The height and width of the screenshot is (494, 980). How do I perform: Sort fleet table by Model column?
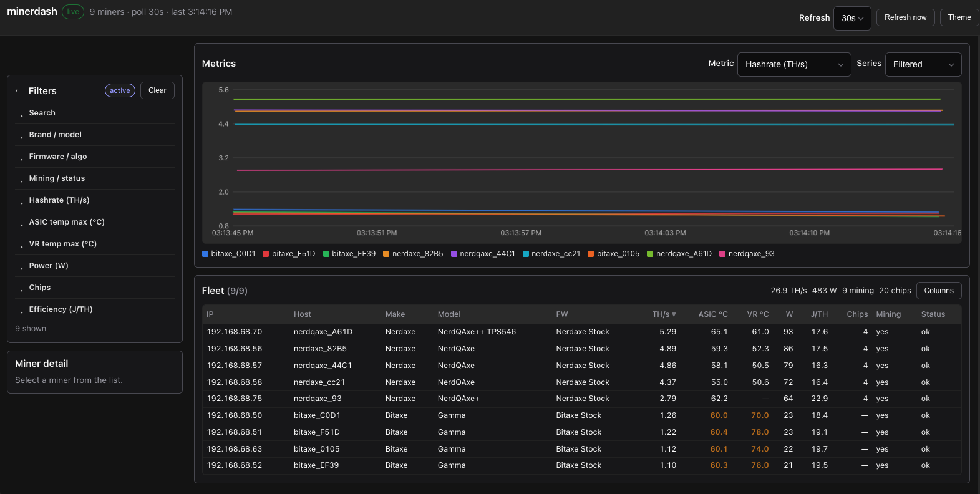(x=449, y=314)
